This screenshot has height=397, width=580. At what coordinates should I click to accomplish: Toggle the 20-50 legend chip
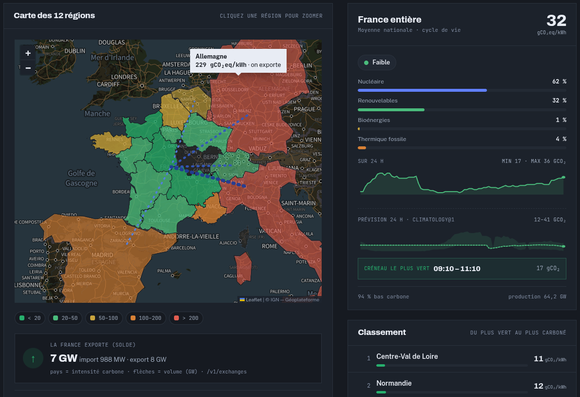[65, 318]
